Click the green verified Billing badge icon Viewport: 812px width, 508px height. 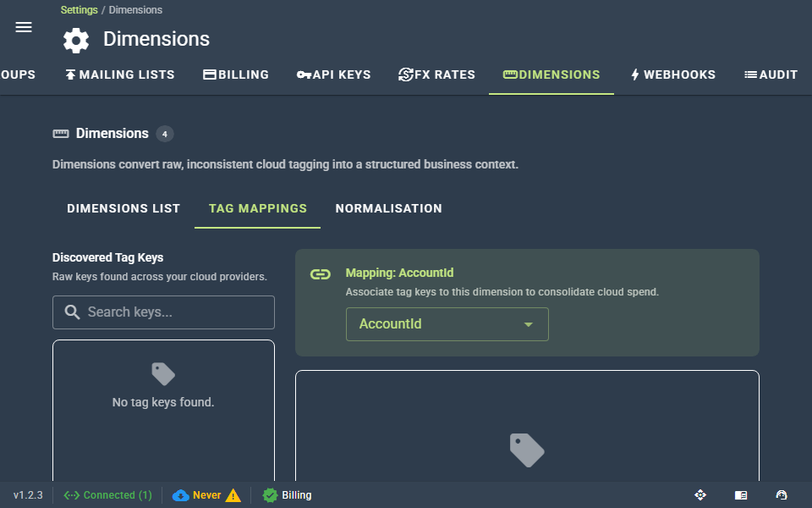coord(270,495)
